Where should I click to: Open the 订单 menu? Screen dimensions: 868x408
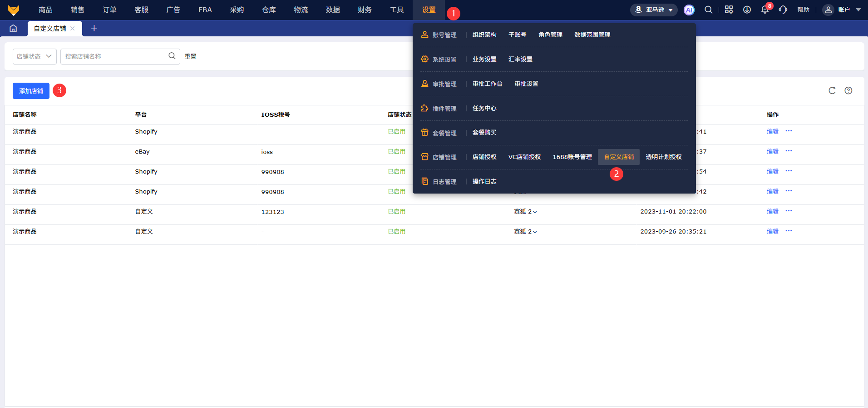coord(109,10)
